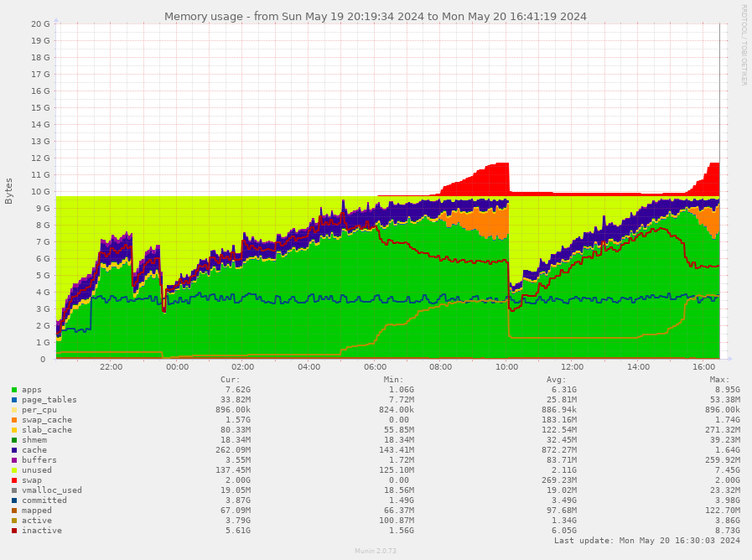Click the cache legend color square

point(14,450)
